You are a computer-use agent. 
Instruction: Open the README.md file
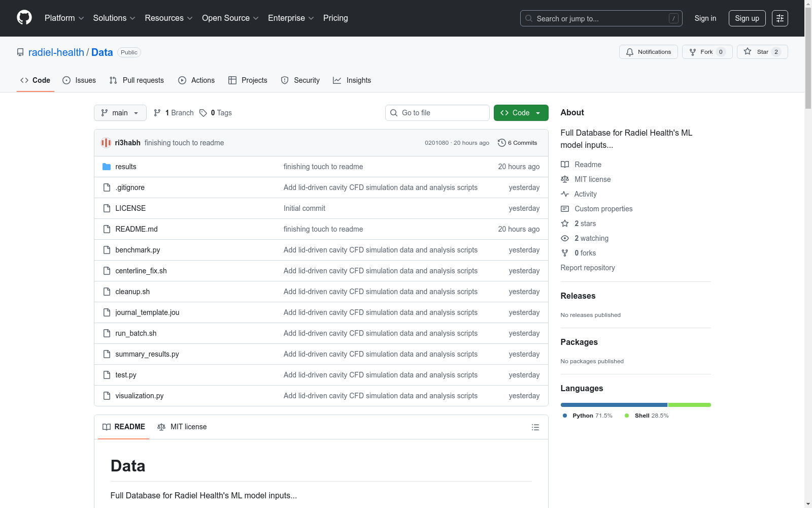pos(137,229)
